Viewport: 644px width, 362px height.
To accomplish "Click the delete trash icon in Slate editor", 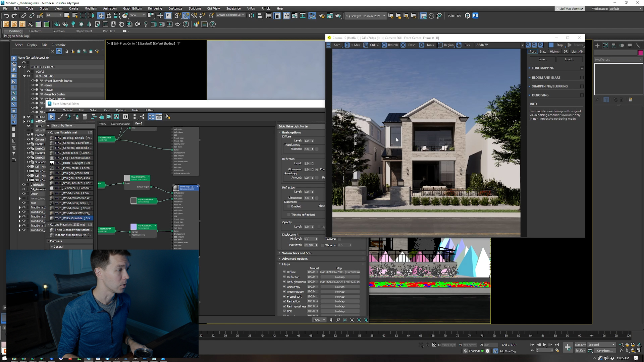I will [85, 117].
